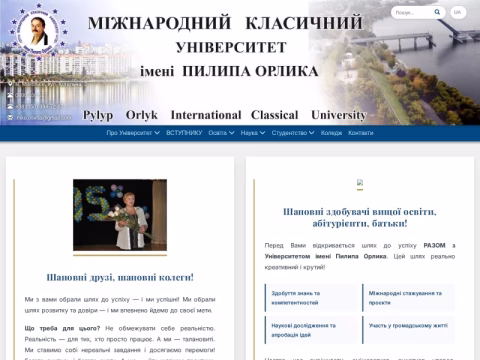Click the Міжнародні стажування та проєкти tile
Screen dimensions: 480x360
click(408, 298)
